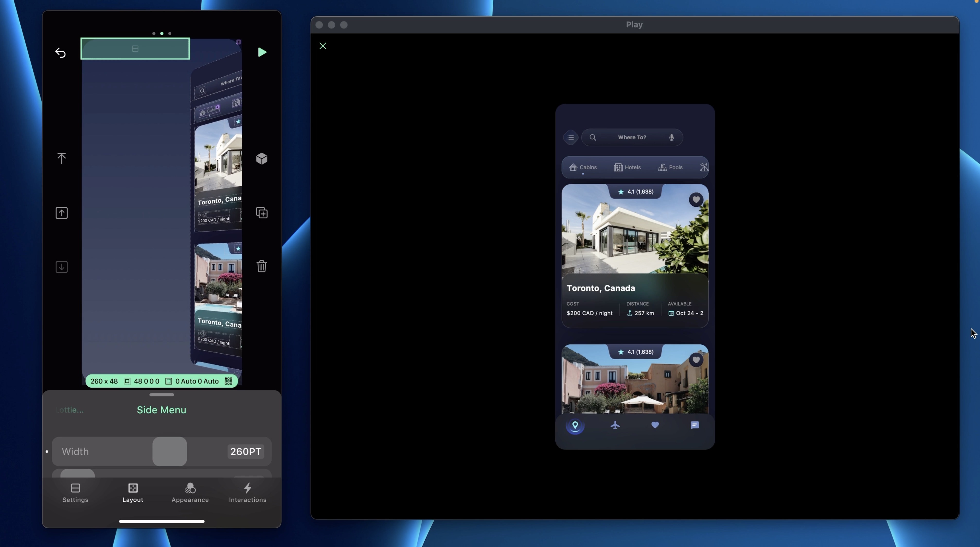Click the Width slider handle

click(170, 452)
